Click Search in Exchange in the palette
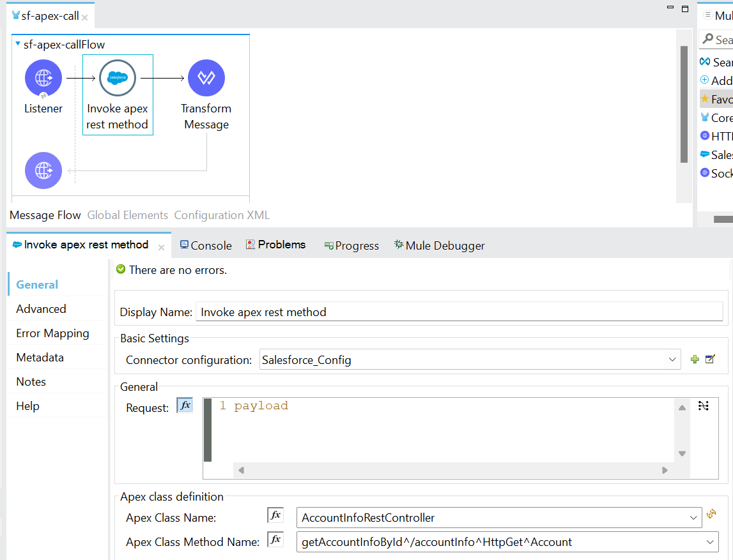The width and height of the screenshot is (733, 560). 717,61
